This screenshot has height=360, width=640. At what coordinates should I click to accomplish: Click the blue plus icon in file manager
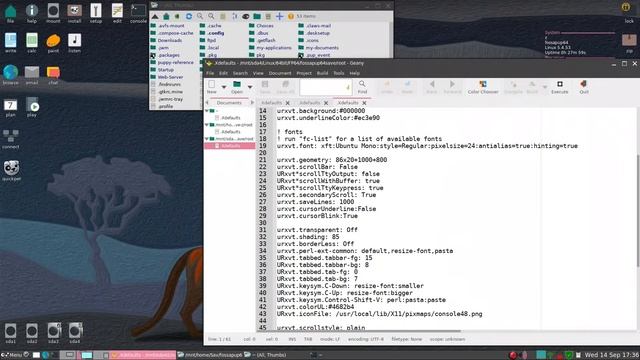tap(279, 16)
